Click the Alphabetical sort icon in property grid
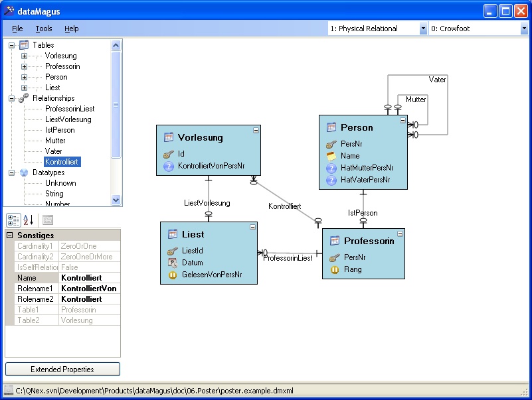Viewport: 532px width, 400px height. tap(29, 220)
